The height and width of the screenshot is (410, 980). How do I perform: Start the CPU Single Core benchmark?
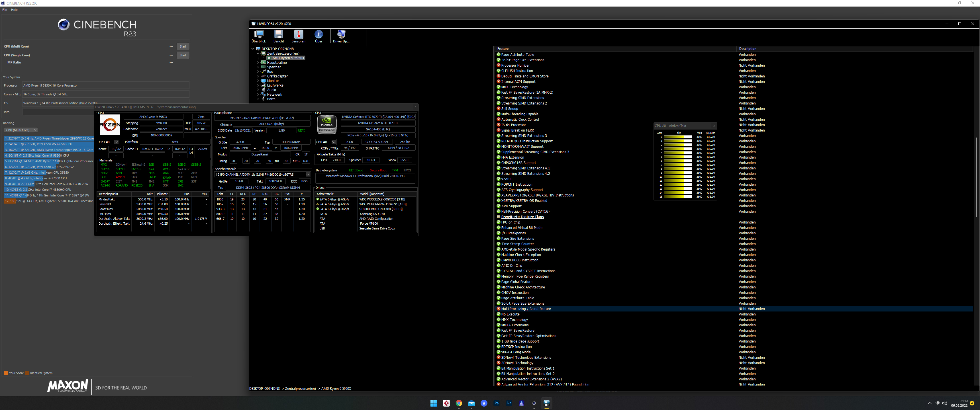coord(183,55)
